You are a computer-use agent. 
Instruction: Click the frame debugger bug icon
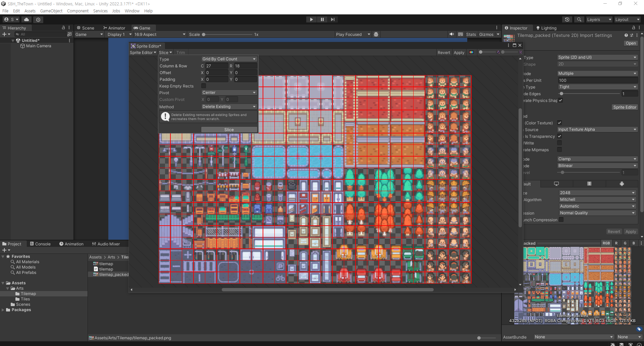pyautogui.click(x=376, y=34)
